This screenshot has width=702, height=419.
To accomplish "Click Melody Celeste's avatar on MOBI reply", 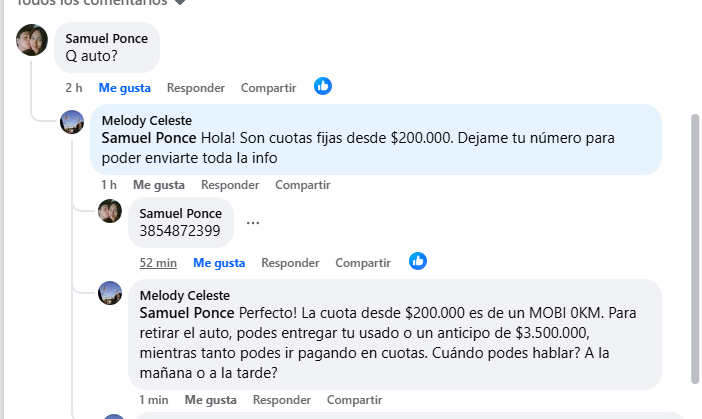I will click(x=110, y=293).
